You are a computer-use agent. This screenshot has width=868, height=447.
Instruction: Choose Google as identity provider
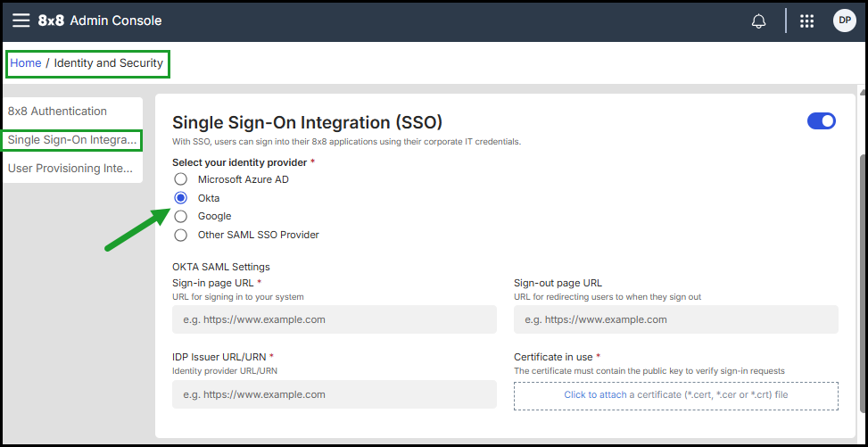[x=181, y=216]
